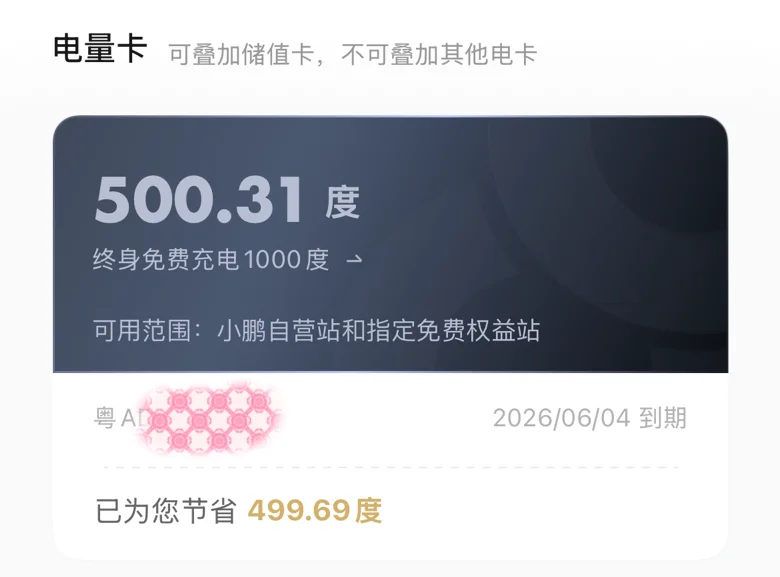Tap the 不可叠加其他电卡 portion of subtitle
The image size is (780, 577).
pyautogui.click(x=439, y=54)
